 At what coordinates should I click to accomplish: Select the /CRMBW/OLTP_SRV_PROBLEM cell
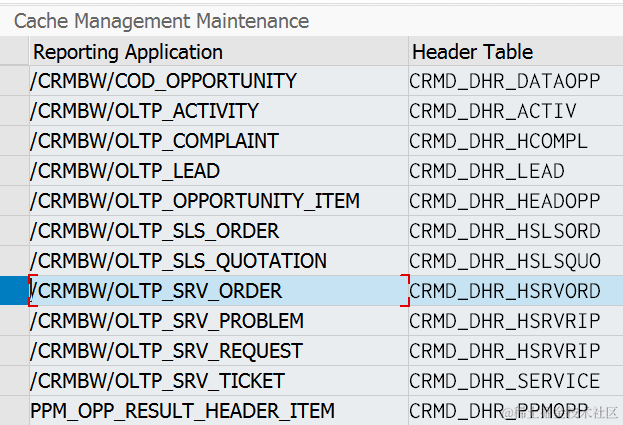[x=219, y=321]
